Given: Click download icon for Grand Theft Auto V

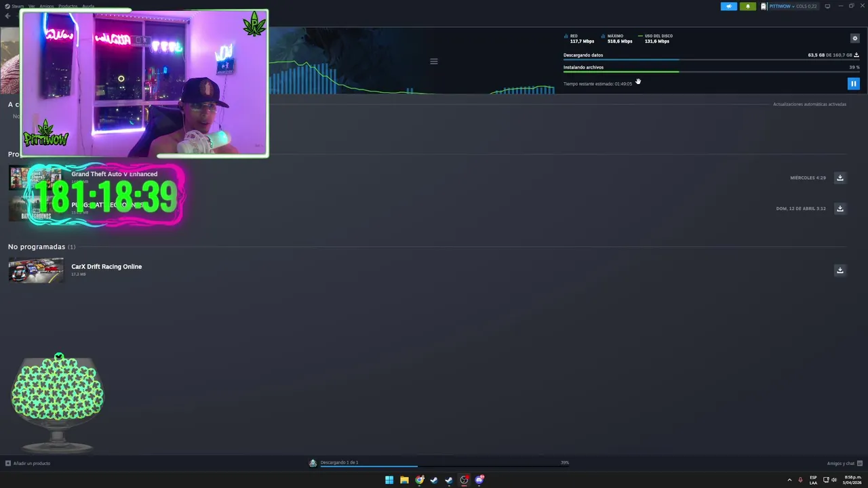Looking at the screenshot, I should point(840,178).
